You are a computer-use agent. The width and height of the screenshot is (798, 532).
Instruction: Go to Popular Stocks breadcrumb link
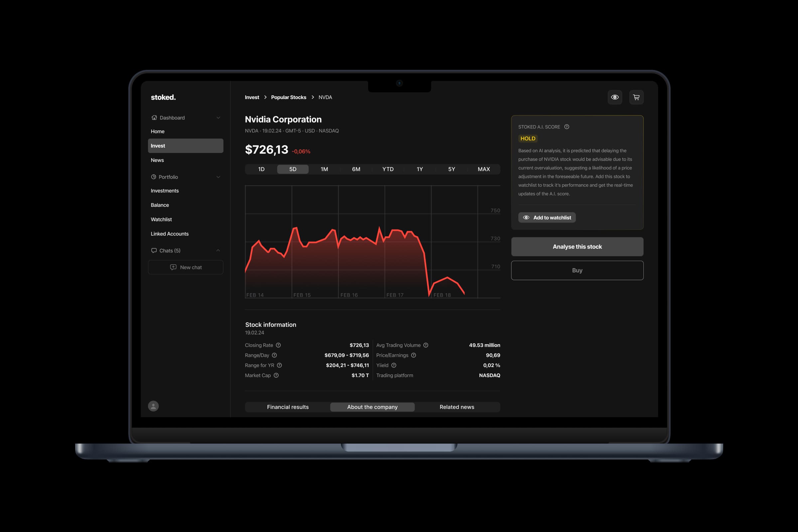(288, 97)
